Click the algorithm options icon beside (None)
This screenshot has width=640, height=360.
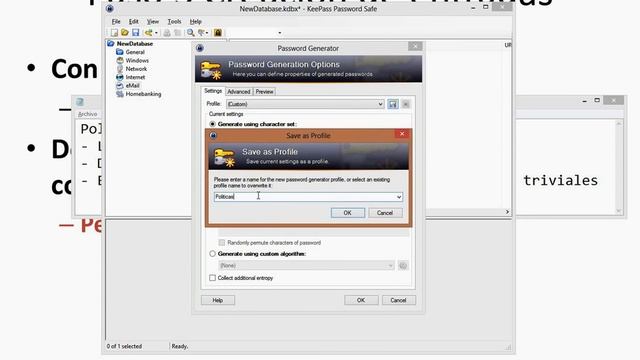(x=403, y=266)
